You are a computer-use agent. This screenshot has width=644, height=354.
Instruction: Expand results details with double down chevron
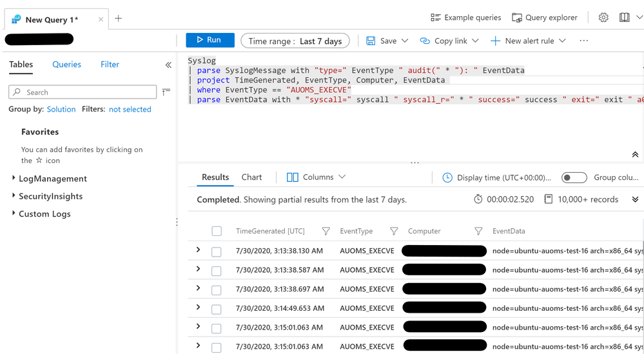(635, 199)
